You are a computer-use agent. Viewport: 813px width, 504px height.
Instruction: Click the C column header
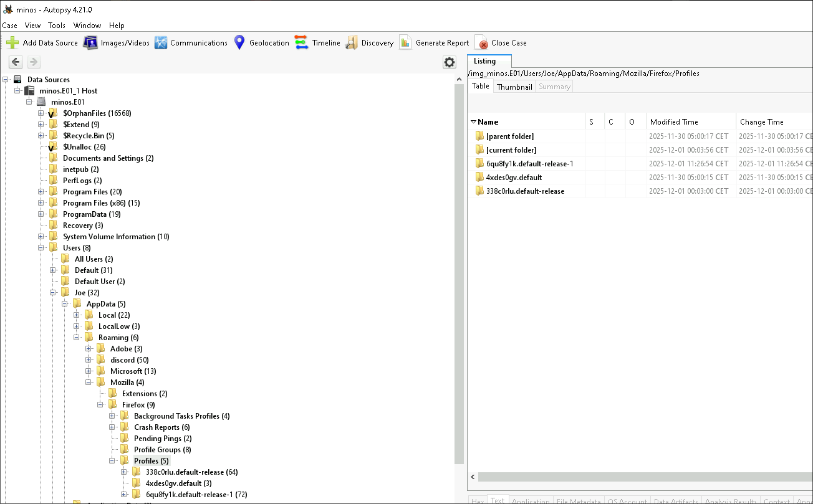pos(615,122)
